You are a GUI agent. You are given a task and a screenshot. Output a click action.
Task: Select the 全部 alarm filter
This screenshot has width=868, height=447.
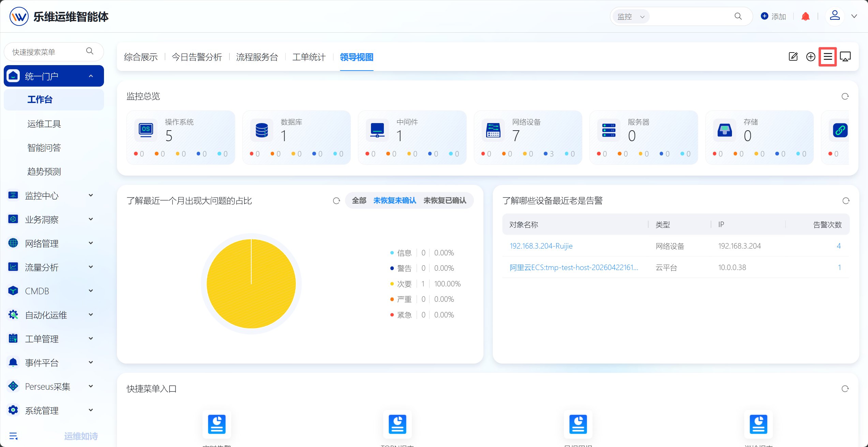point(359,200)
